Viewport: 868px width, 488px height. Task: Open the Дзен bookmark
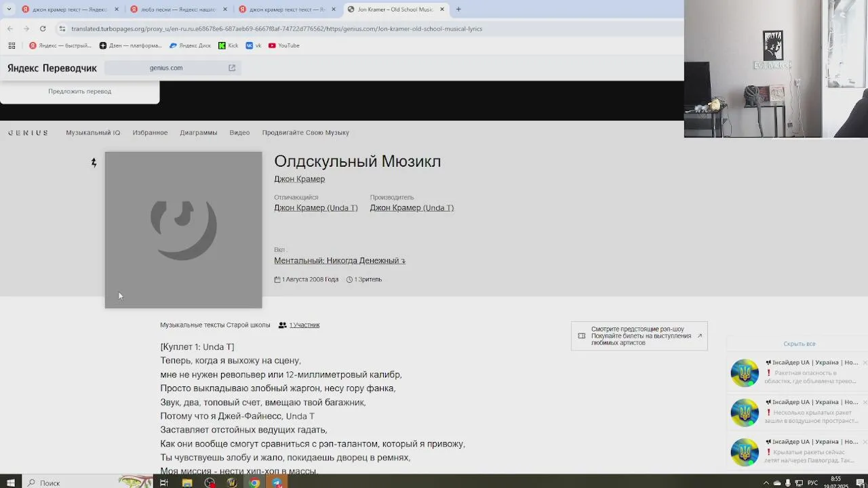131,45
